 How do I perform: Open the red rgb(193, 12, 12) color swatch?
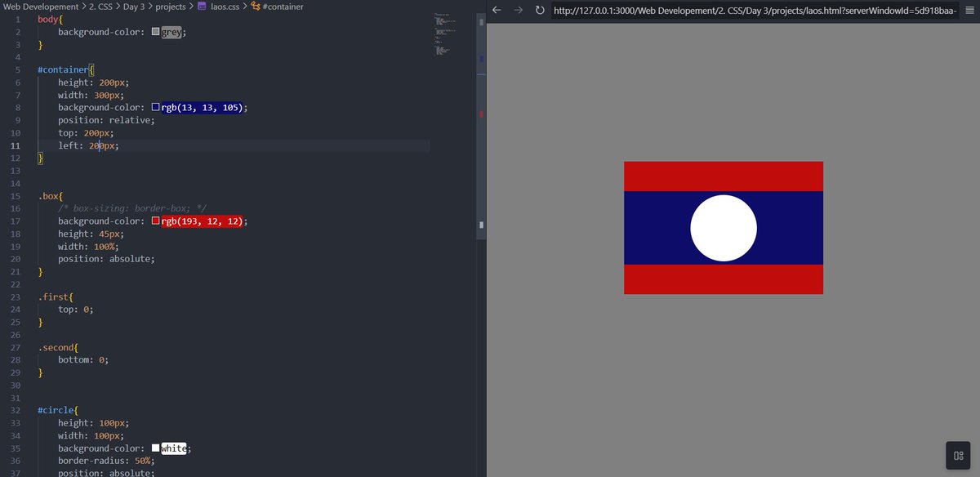coord(156,221)
